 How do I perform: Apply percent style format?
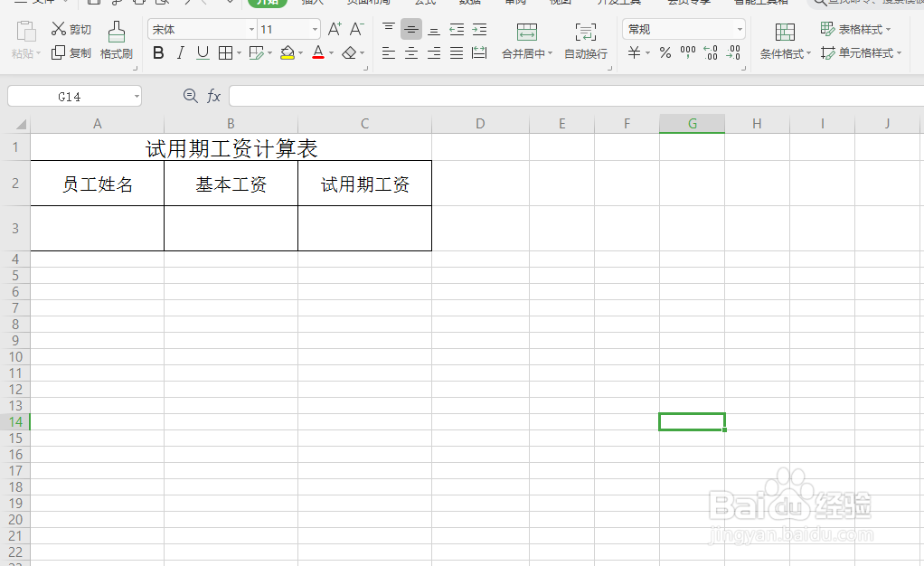(x=665, y=53)
